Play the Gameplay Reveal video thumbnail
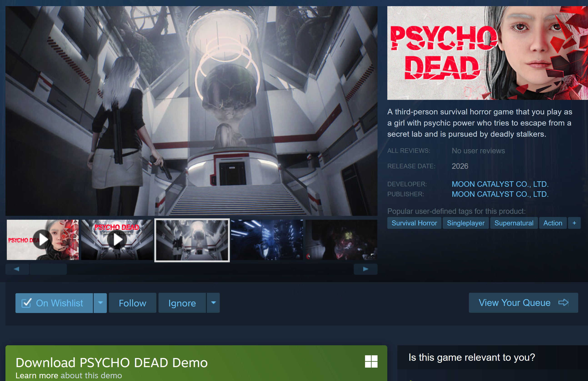Screen dimensions: 588x381 [x=117, y=240]
